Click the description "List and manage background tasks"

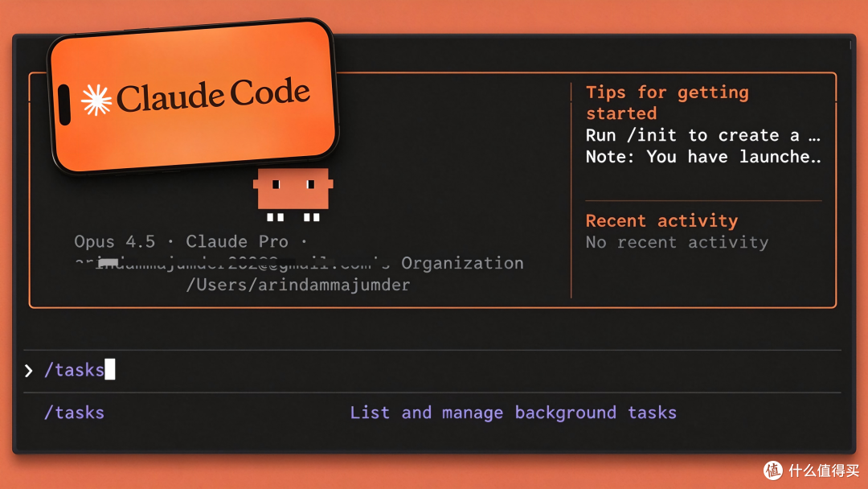(x=513, y=413)
